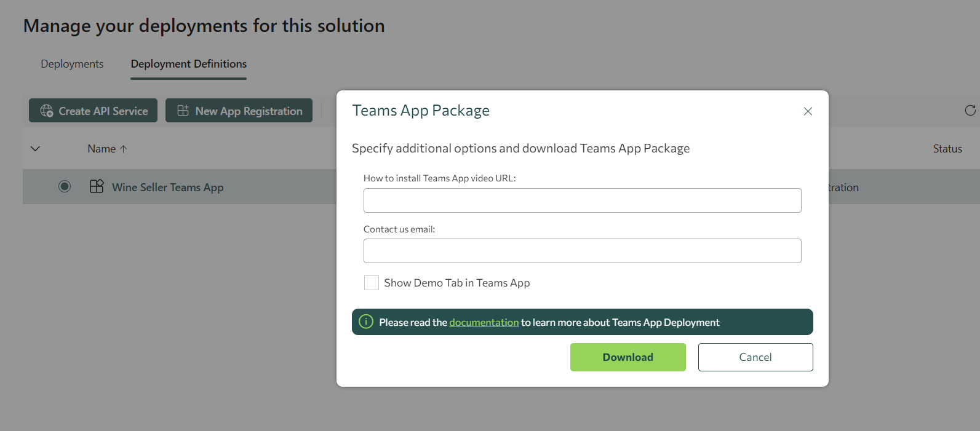Viewport: 980px width, 431px height.
Task: Click the app icon beside Wine Seller Teams App
Action: 97,187
